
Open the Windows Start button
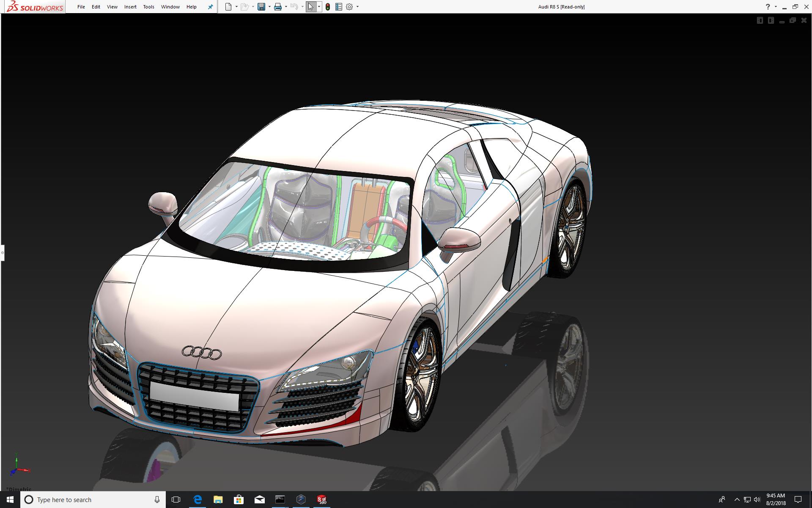pos(10,500)
